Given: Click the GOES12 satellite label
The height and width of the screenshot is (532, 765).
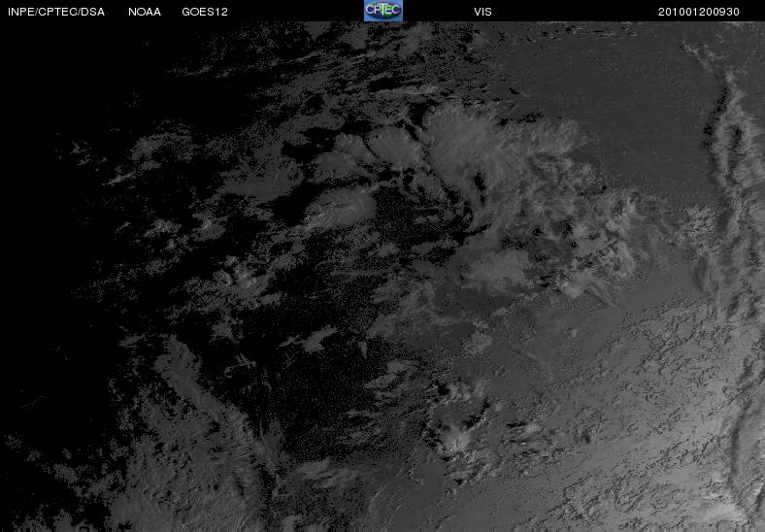Looking at the screenshot, I should pos(205,12).
